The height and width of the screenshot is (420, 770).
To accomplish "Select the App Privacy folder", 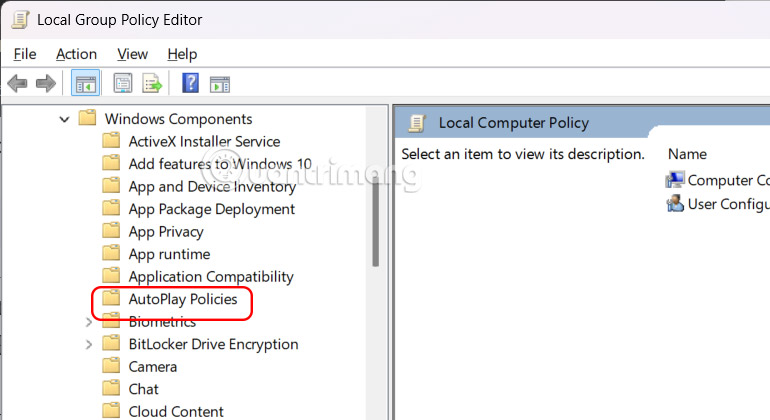I will (x=165, y=232).
